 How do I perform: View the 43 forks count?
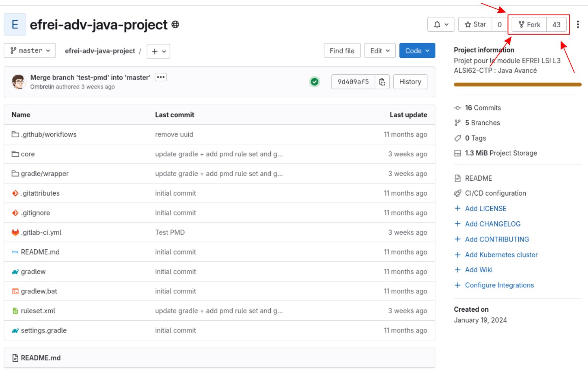coord(556,25)
